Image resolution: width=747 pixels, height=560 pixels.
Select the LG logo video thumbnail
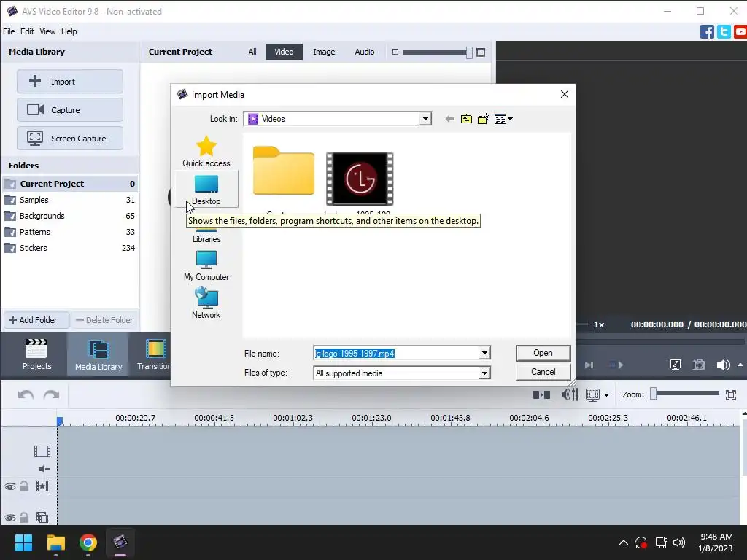click(360, 179)
